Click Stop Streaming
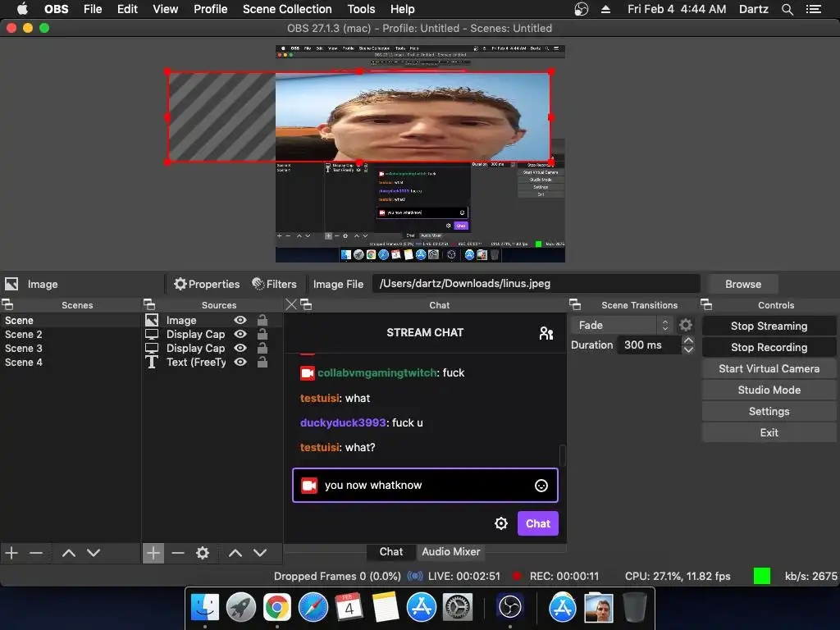Screen dimensions: 840x630 (x=769, y=326)
